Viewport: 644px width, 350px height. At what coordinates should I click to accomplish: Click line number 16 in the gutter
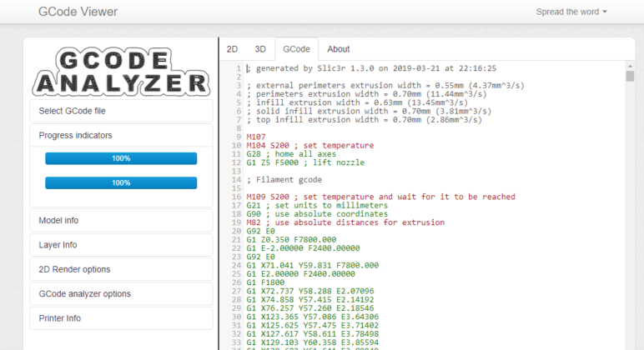[x=236, y=197]
